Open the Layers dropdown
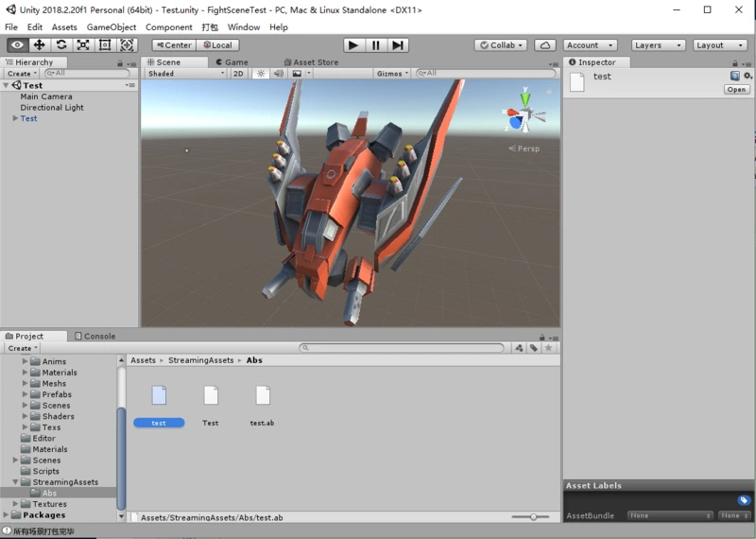Image resolution: width=756 pixels, height=539 pixels. click(x=658, y=44)
